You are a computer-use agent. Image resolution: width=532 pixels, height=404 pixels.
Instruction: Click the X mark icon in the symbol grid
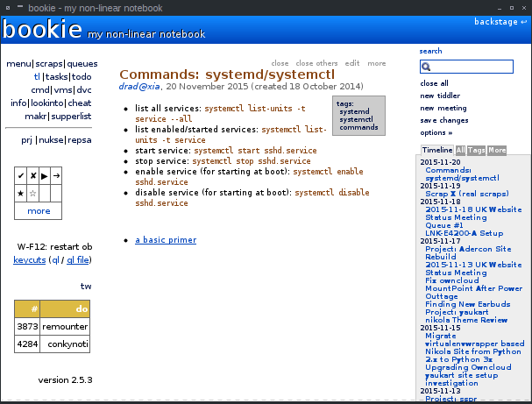(32, 176)
